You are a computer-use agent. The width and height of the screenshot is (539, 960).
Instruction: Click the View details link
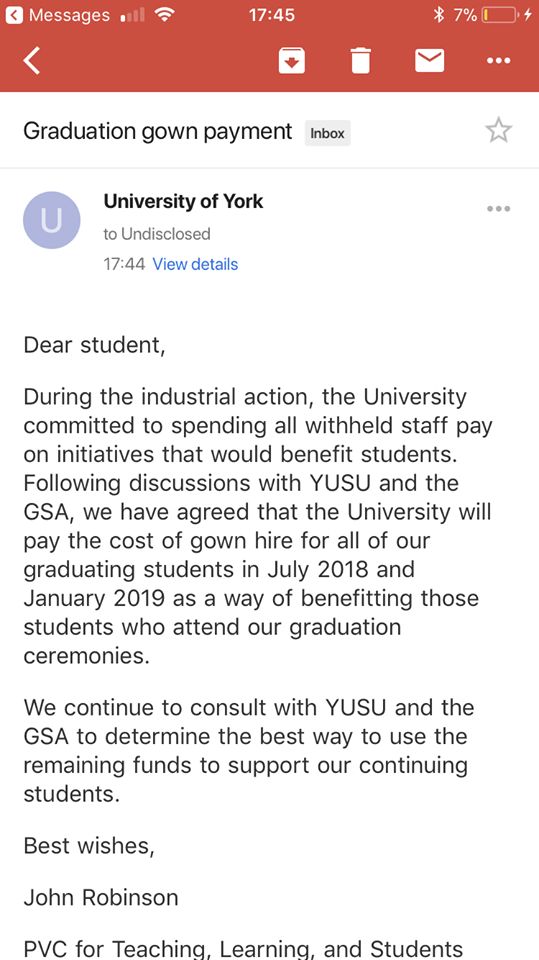[195, 264]
